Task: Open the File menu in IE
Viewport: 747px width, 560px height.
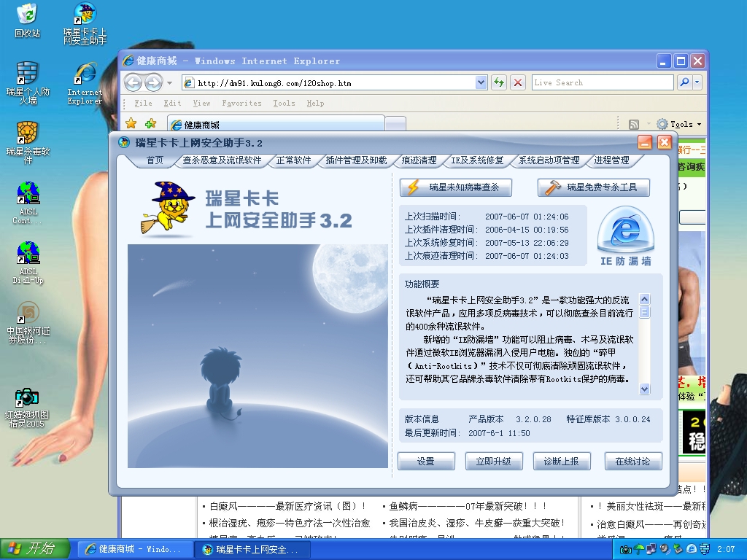Action: point(143,103)
